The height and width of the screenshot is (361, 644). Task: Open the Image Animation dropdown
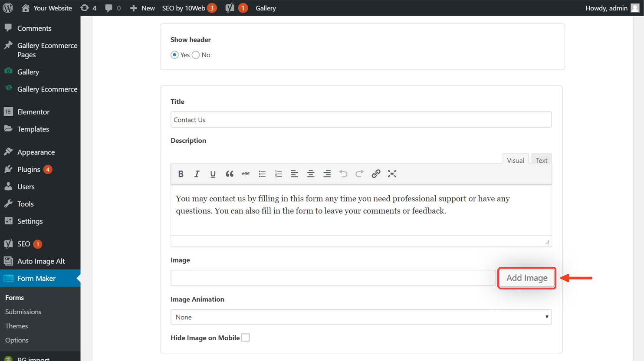(x=361, y=317)
